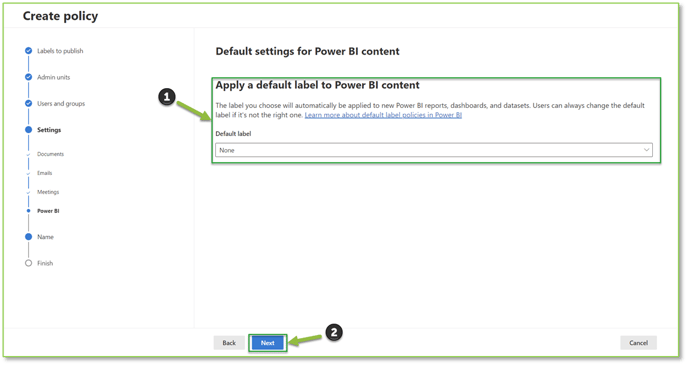Click the Power BI sub-step dot

(28, 211)
